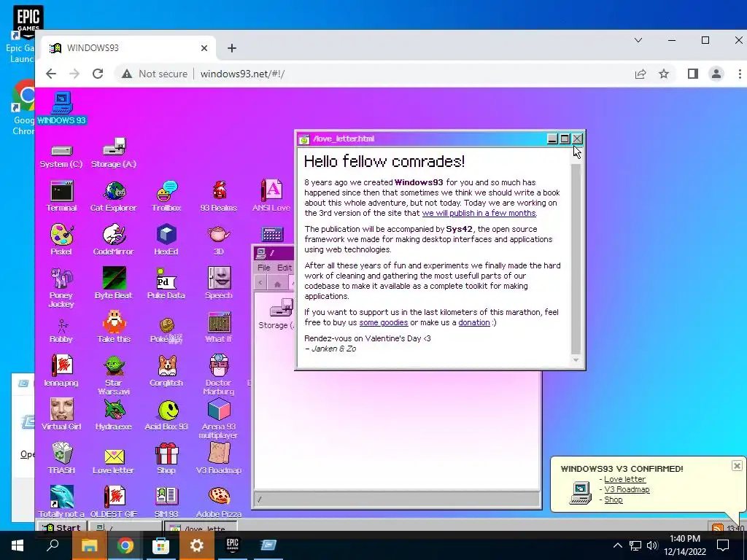The height and width of the screenshot is (560, 747).
Task: Expand Chrome tab search dropdown arrow
Action: tap(638, 40)
